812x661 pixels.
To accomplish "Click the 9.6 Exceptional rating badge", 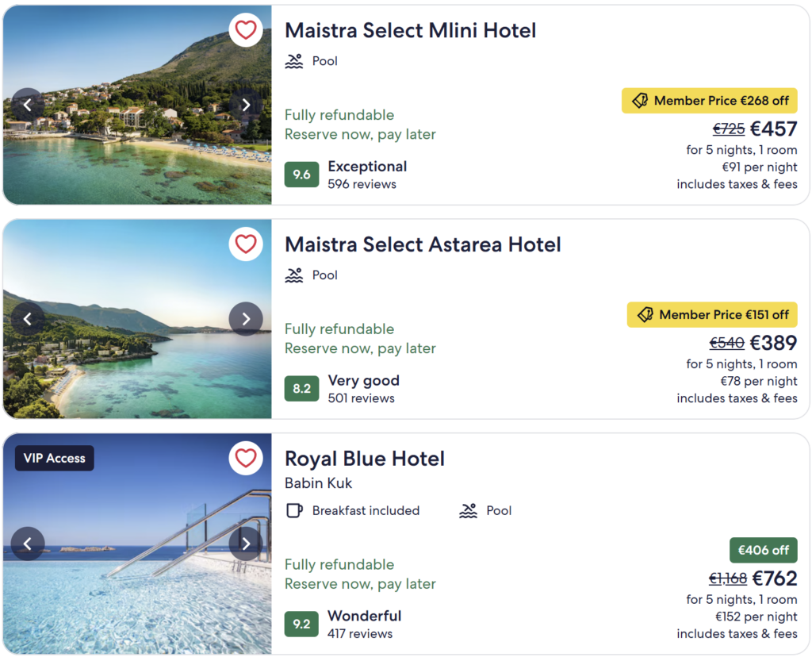I will (x=301, y=175).
